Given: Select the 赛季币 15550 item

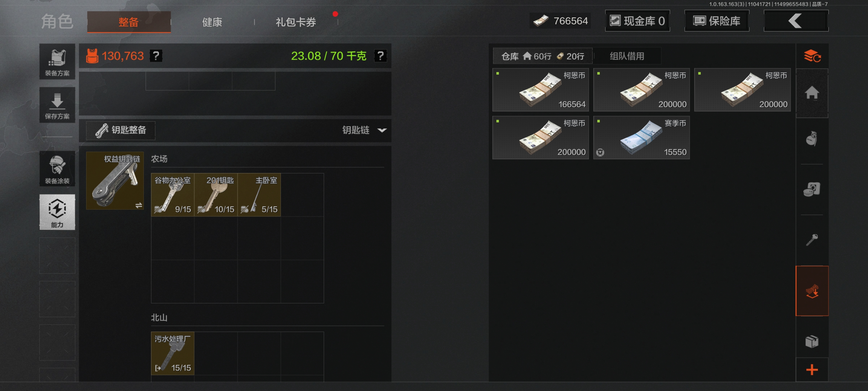Looking at the screenshot, I should pos(641,138).
